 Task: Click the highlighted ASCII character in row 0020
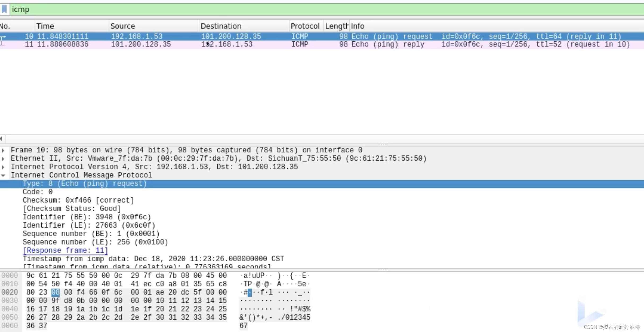click(x=250, y=293)
